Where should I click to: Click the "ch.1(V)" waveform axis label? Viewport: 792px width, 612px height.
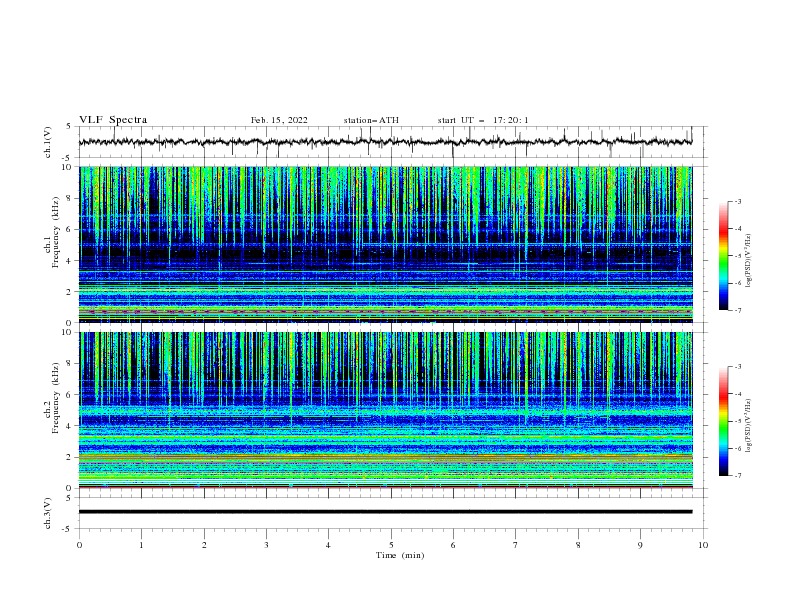click(x=48, y=142)
